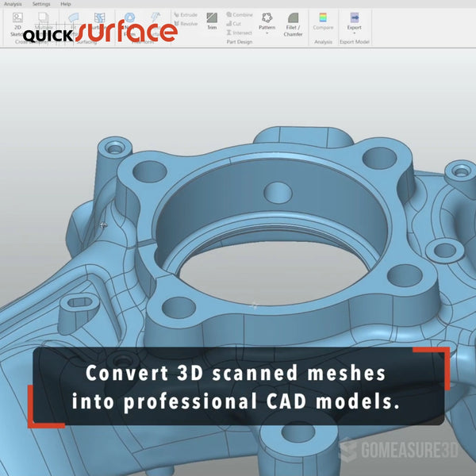Click the Intersect tool
Image resolution: width=476 pixels, height=476 pixels.
240,33
